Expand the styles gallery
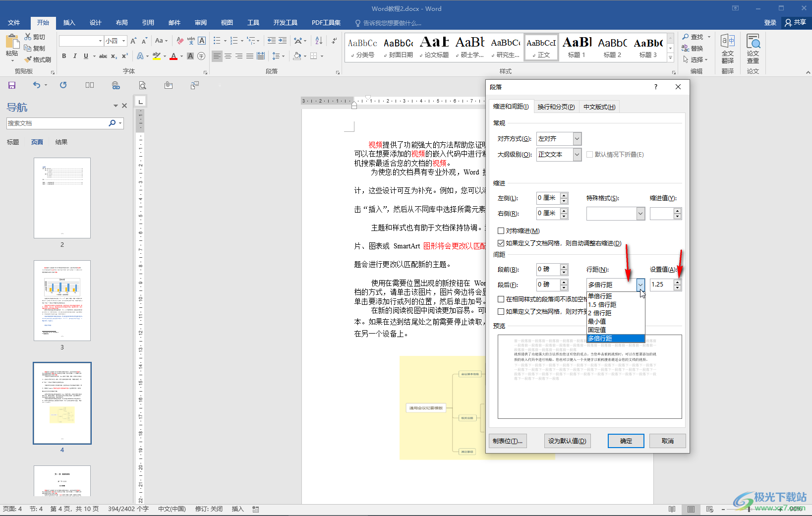The image size is (812, 516). [670, 58]
